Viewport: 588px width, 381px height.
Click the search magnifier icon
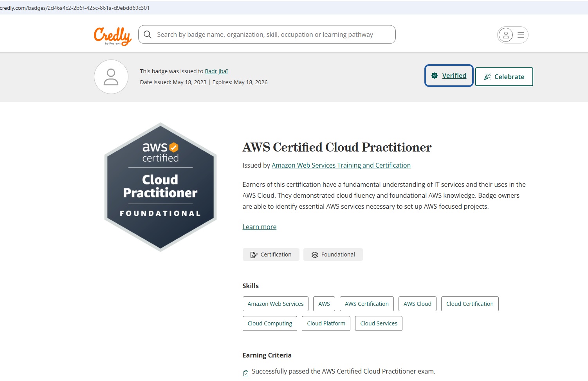point(148,34)
